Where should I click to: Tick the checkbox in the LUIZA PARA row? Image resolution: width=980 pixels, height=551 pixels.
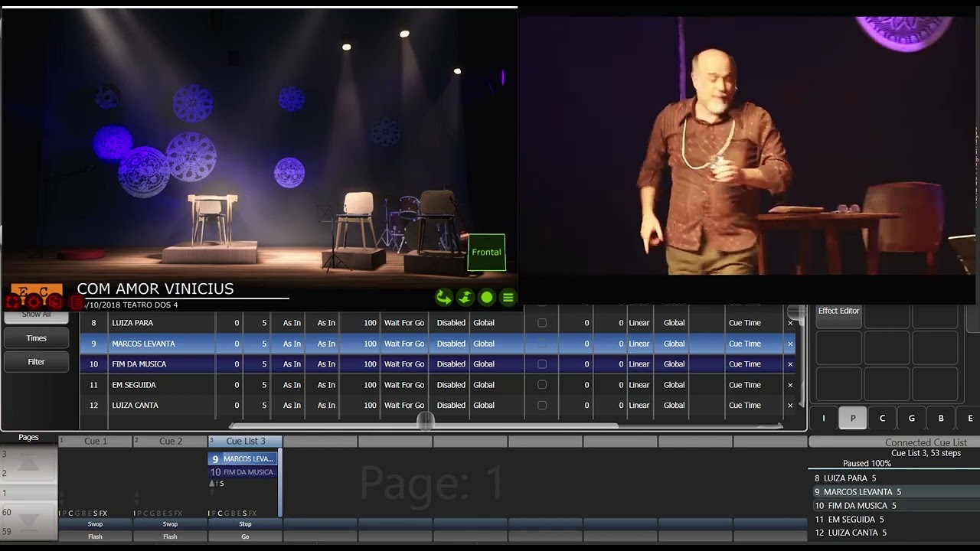coord(542,323)
